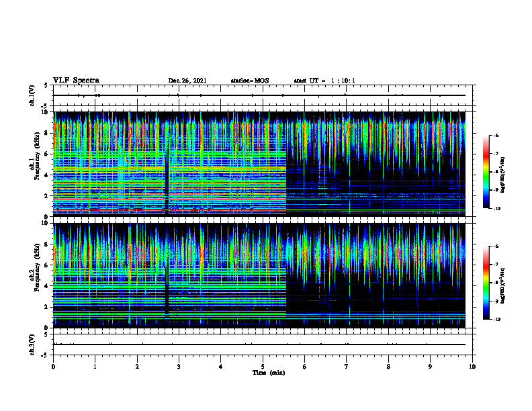Click the "9" time axis tick label
Viewport: 532px width, 411px height.
click(430, 367)
